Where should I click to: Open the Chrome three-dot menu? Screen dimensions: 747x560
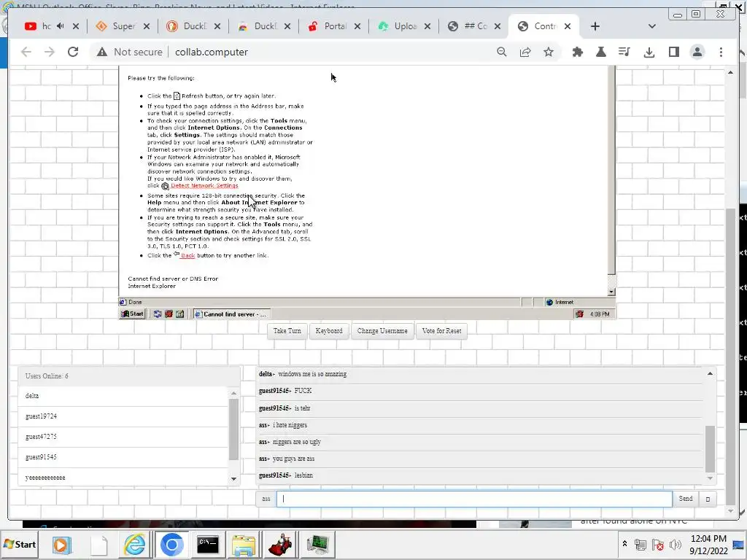tap(721, 52)
